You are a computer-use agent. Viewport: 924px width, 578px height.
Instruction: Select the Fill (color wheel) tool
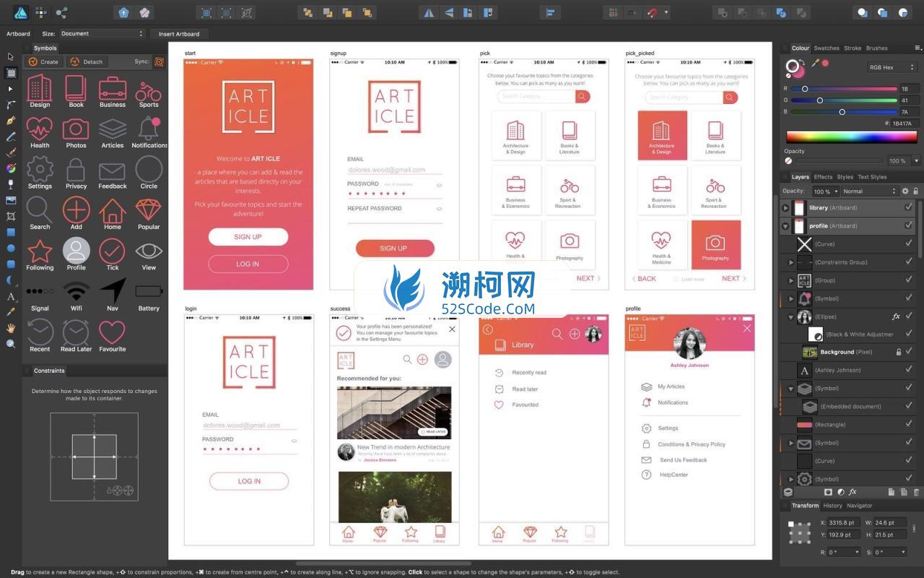tap(11, 168)
